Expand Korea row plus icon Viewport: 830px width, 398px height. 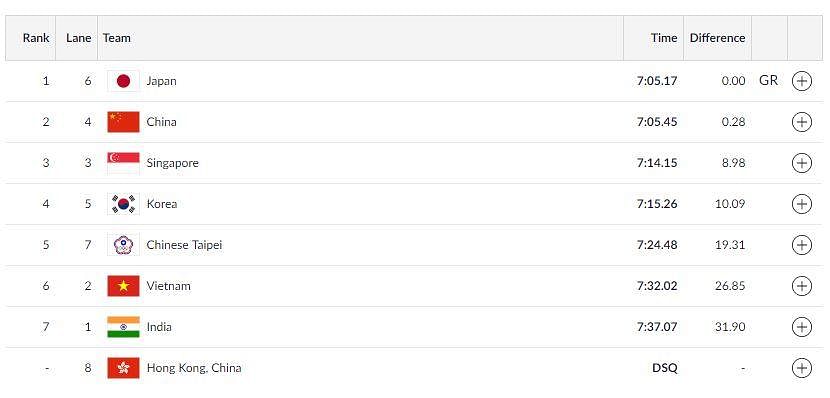click(x=801, y=204)
